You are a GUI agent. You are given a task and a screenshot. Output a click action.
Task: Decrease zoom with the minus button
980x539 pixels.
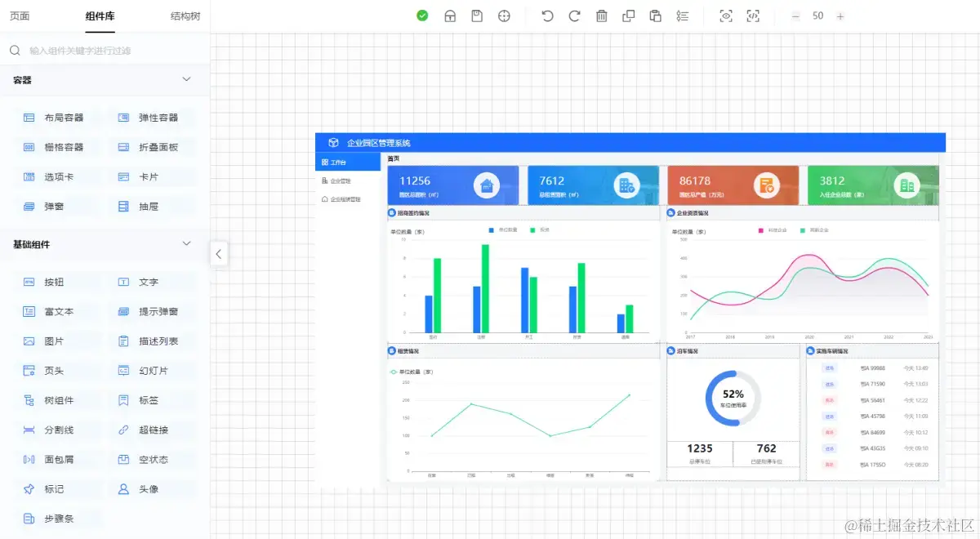[795, 16]
